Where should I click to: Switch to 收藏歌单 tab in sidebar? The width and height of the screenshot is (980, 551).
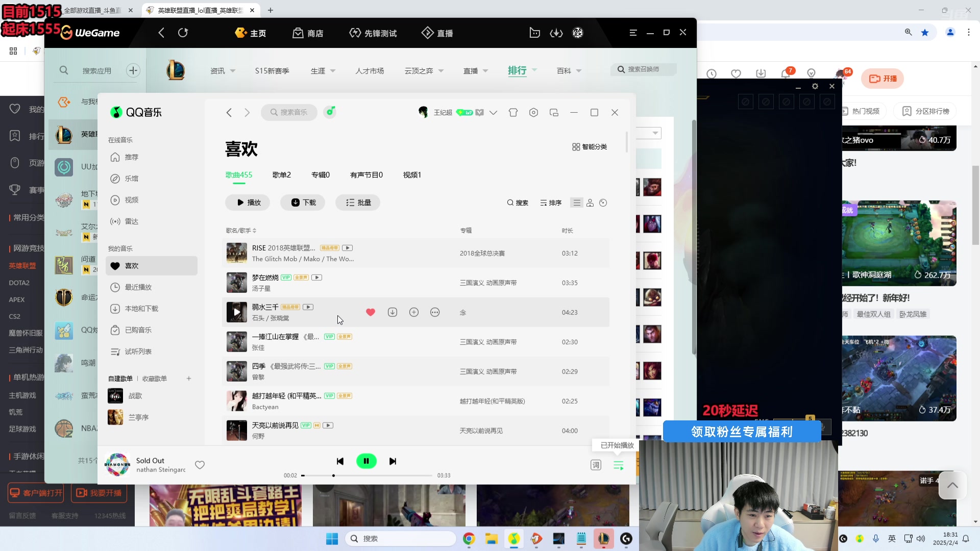pyautogui.click(x=155, y=379)
